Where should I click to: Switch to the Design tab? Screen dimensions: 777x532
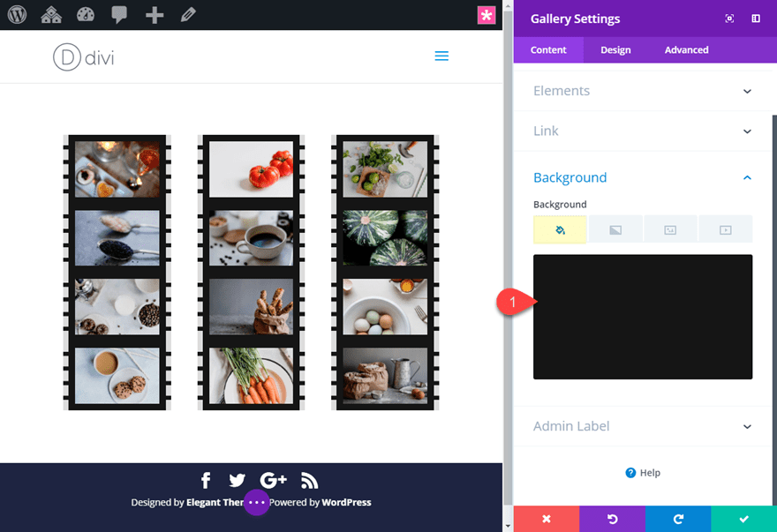(x=615, y=50)
